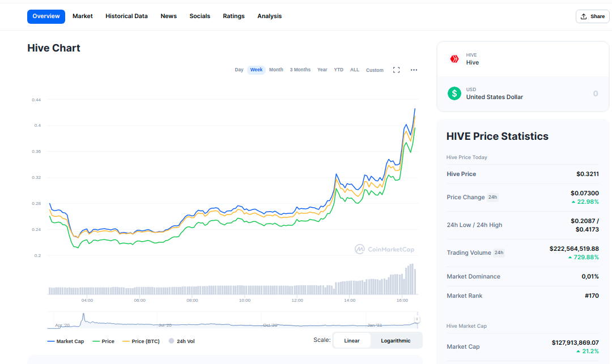This screenshot has width=612, height=364.
Task: Click the Market Cap value $127,913,869.07
Action: point(575,343)
